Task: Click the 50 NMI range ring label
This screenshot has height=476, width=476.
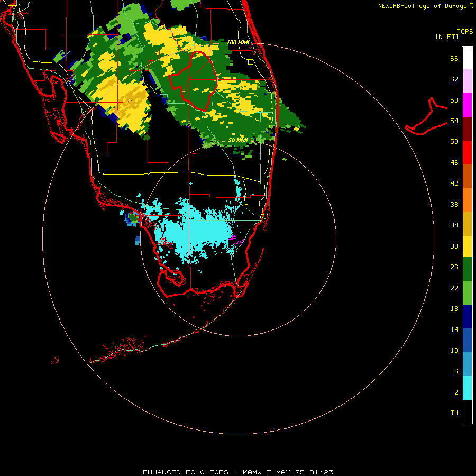Action: tap(238, 140)
